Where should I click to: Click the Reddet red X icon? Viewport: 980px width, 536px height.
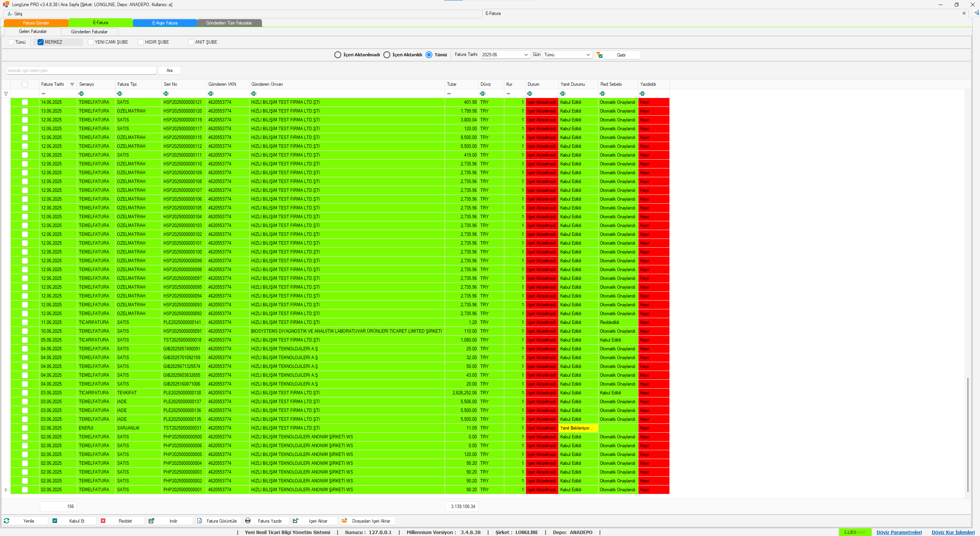103,521
